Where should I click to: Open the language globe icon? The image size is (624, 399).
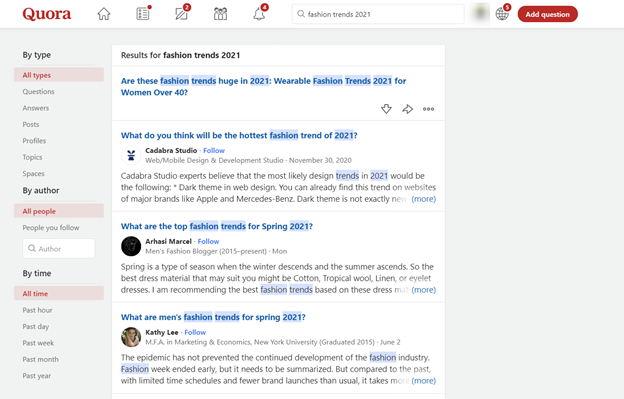click(x=502, y=14)
